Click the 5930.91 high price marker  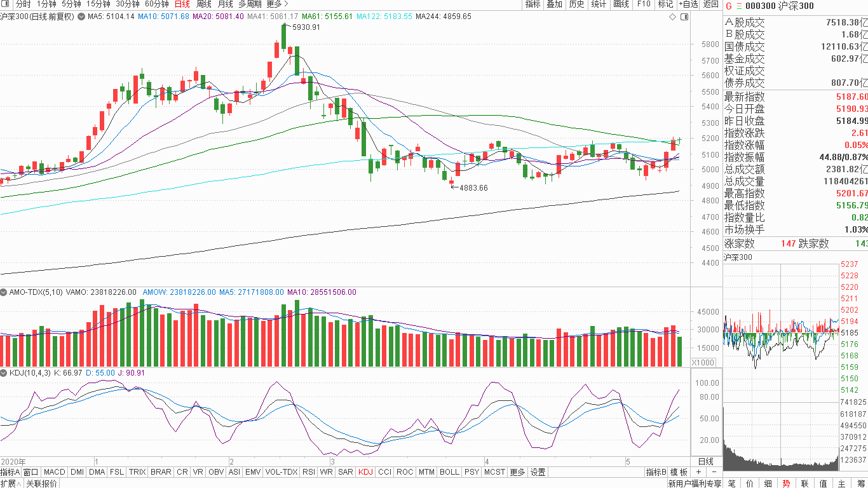click(306, 27)
